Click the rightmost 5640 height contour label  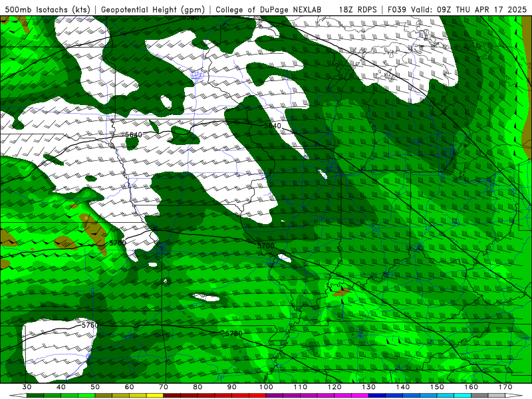pyautogui.click(x=273, y=126)
